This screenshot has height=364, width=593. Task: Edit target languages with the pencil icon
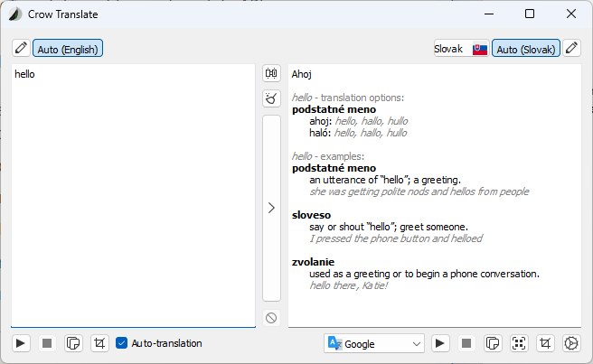pos(571,49)
